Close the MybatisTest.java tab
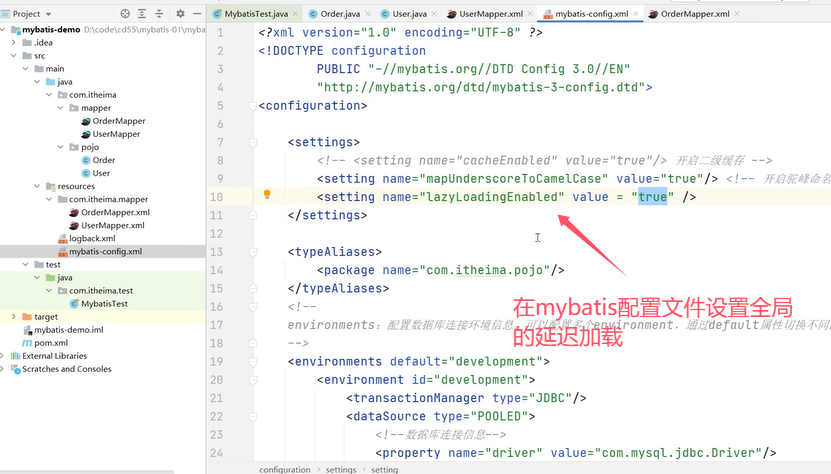831x474 pixels. pyautogui.click(x=295, y=14)
